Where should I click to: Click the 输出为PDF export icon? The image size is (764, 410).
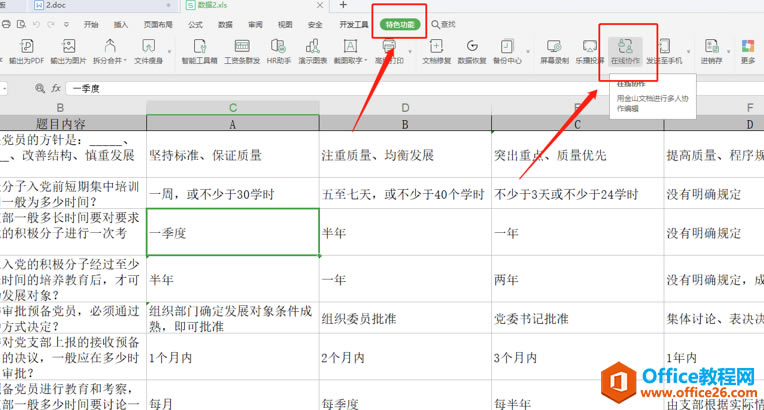(x=26, y=47)
